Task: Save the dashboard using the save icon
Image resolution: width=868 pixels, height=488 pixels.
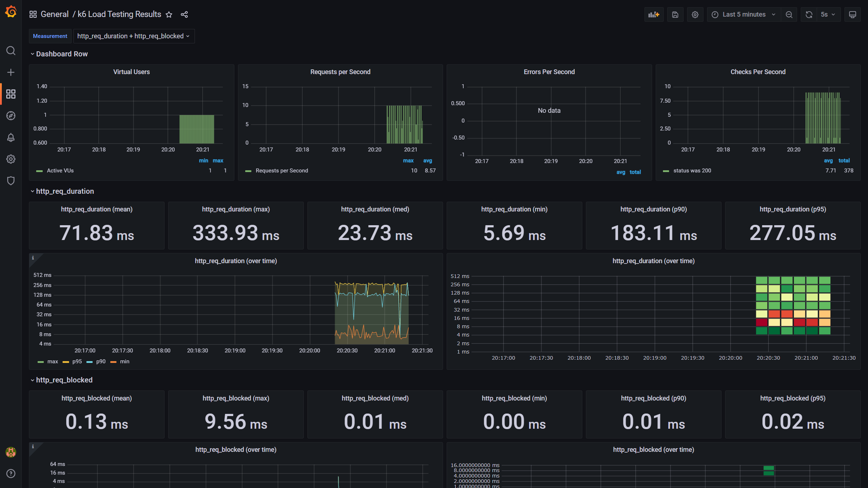Action: tap(675, 14)
